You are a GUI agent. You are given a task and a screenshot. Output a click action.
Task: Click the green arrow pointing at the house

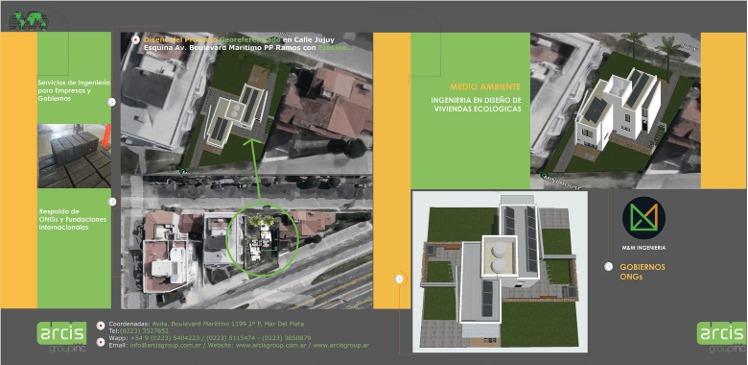(256, 169)
